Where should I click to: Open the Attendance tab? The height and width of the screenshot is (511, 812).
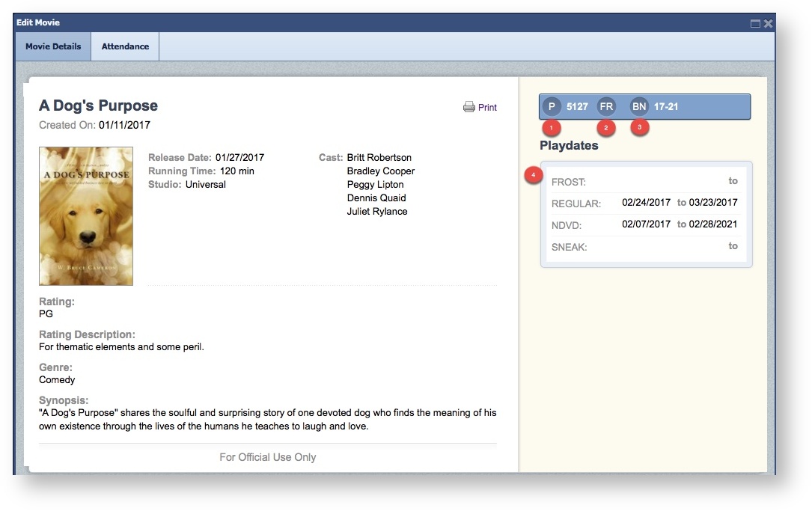point(125,46)
